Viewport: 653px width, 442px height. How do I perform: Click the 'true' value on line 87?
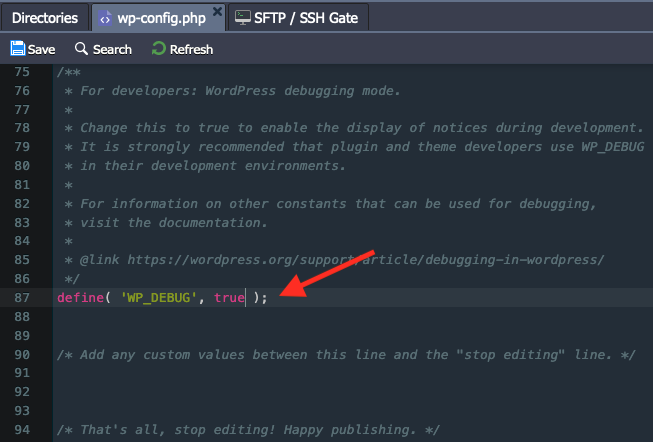(229, 297)
